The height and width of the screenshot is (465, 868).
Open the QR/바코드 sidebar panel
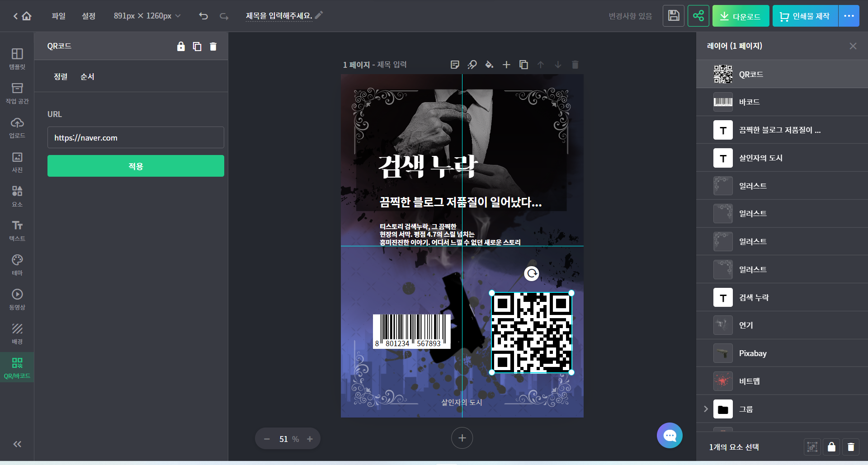[x=17, y=367]
